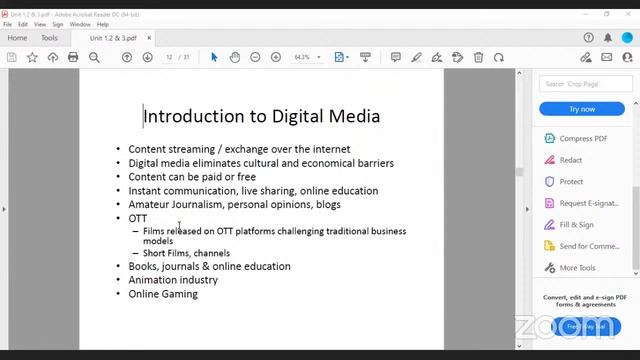Screen dimensions: 640x360
Task: Open the find text magnifier
Action: click(94, 57)
